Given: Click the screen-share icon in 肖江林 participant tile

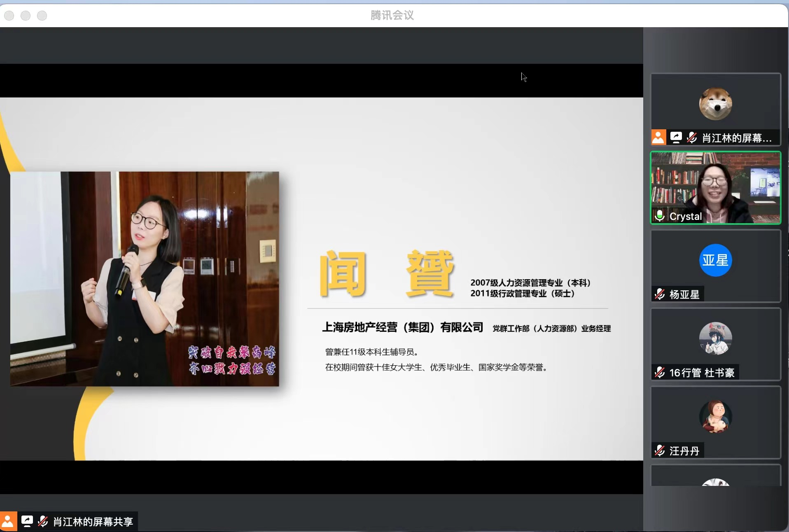Looking at the screenshot, I should pos(676,137).
